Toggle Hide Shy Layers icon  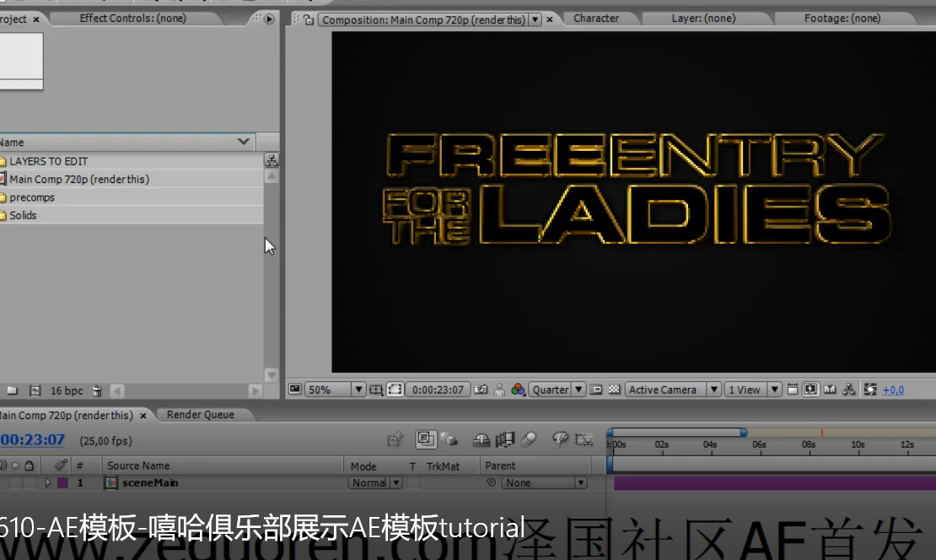pos(481,440)
